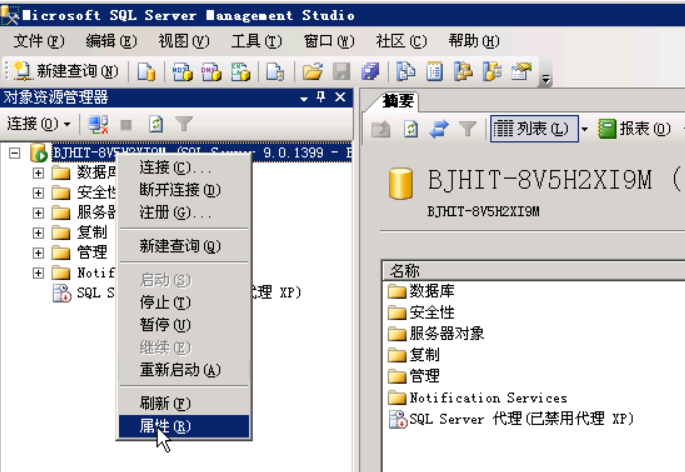Open the 编辑(E) menu

click(x=111, y=41)
